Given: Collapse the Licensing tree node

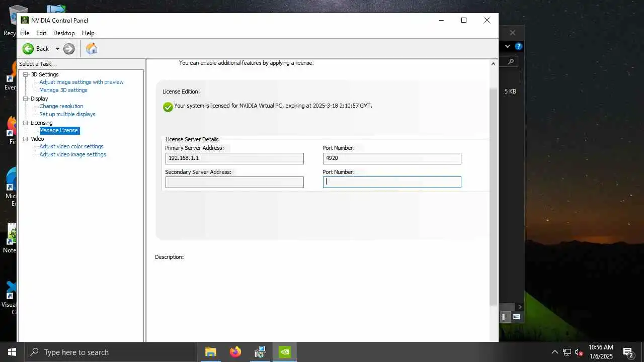Looking at the screenshot, I should [x=26, y=123].
